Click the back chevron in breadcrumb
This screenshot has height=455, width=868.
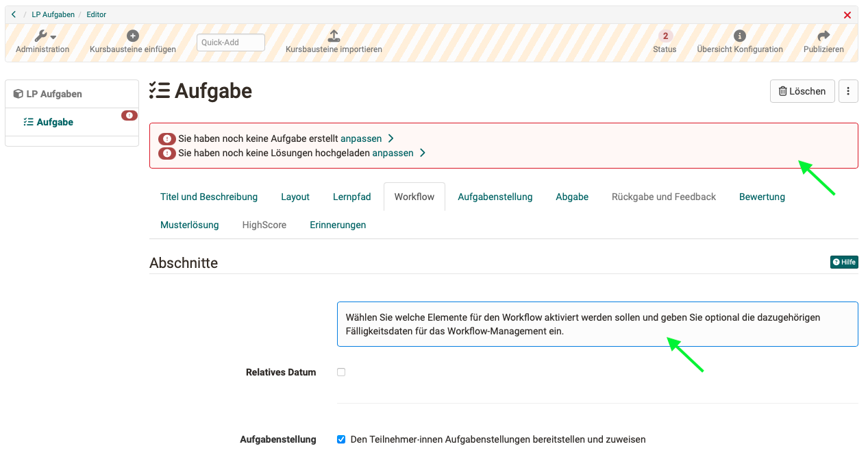14,14
